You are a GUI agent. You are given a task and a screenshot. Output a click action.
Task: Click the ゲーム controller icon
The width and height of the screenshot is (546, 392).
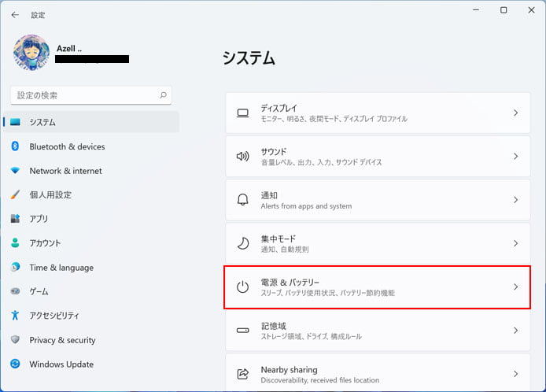(15, 291)
